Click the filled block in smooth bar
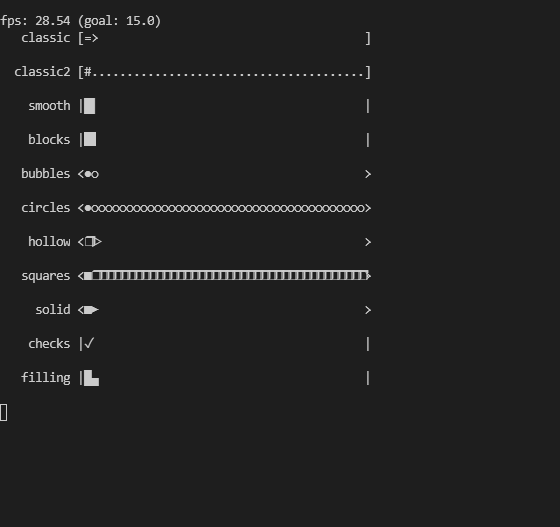The image size is (560, 527). point(90,106)
